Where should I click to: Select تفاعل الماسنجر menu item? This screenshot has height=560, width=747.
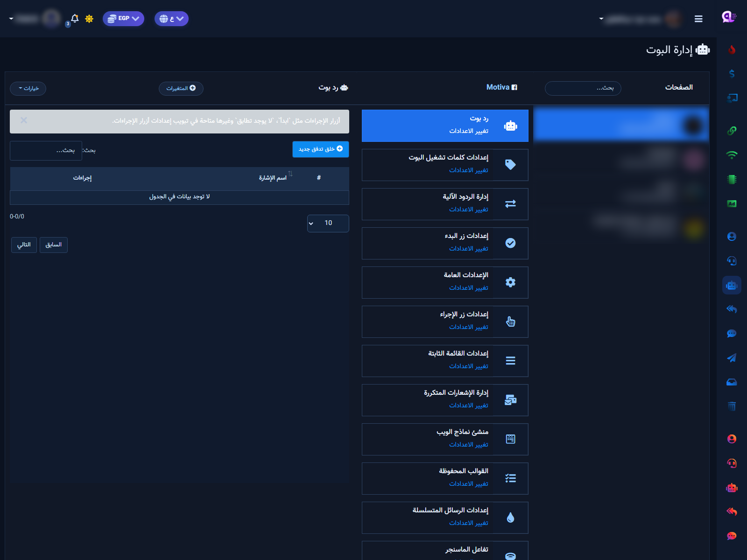(445, 551)
